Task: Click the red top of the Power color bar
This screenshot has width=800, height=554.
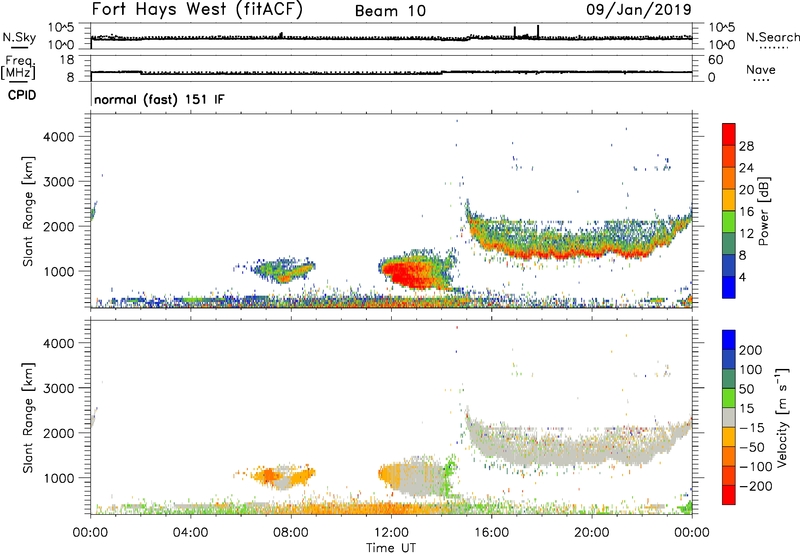Action: [x=729, y=134]
